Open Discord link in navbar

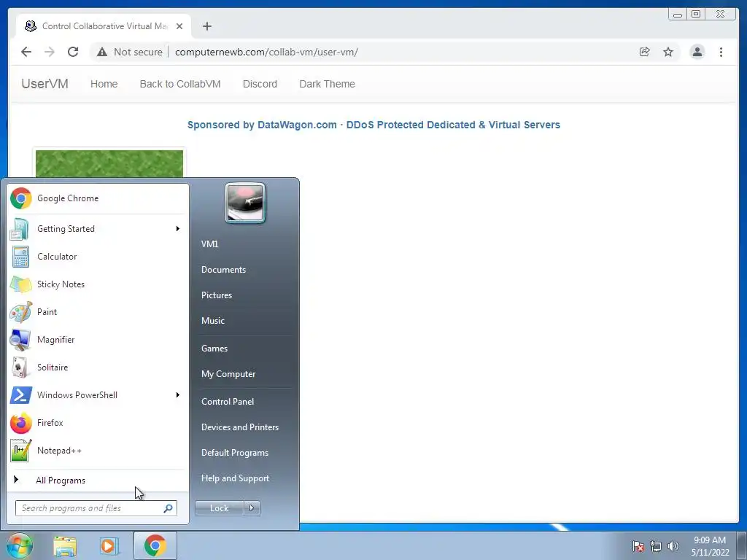[260, 84]
